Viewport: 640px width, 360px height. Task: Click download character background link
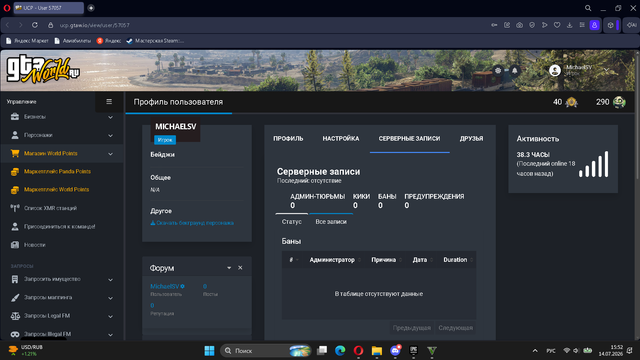(192, 223)
